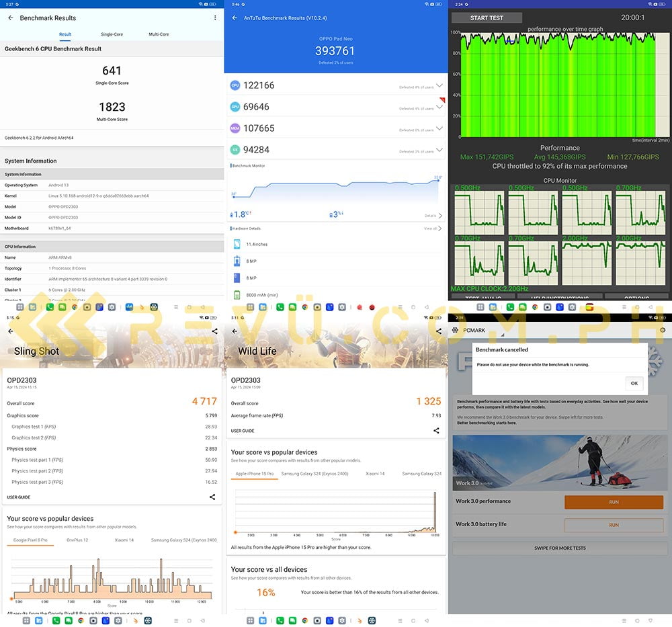Tap the screen icon beside 11.4inches
The width and height of the screenshot is (672, 627).
237,245
